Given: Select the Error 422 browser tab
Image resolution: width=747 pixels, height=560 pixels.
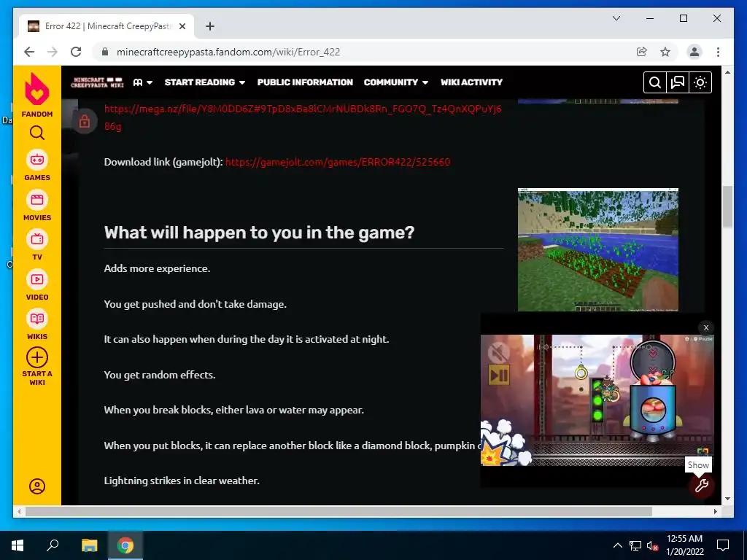Looking at the screenshot, I should [107, 26].
